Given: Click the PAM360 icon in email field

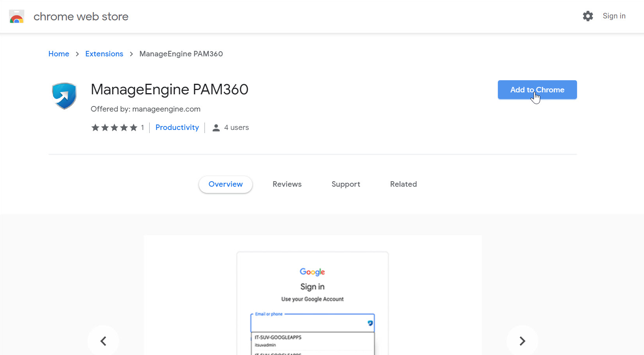Looking at the screenshot, I should pos(370,323).
